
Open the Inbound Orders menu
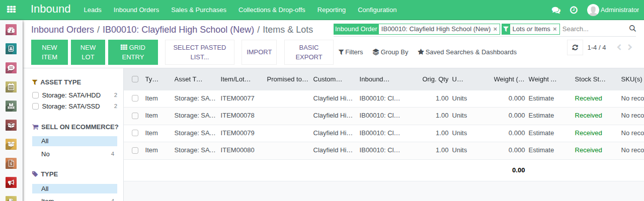(136, 10)
